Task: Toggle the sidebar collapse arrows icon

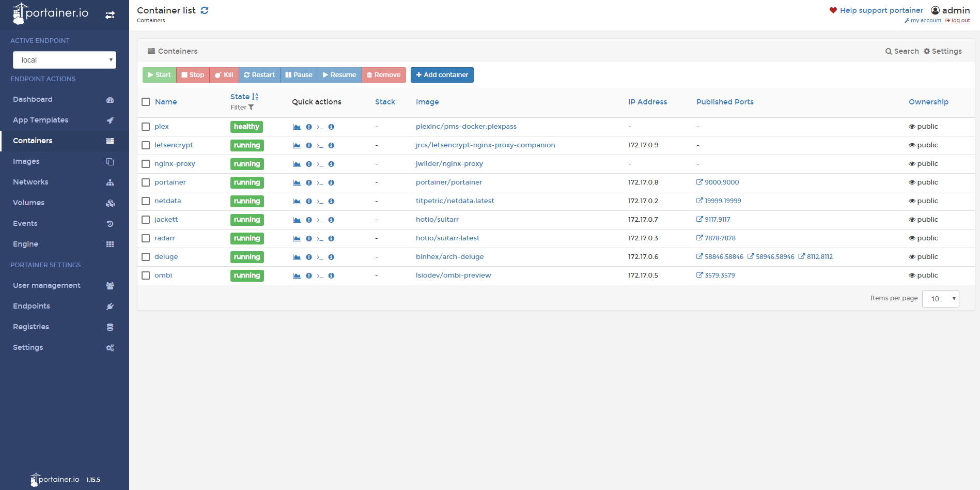Action: tap(110, 15)
